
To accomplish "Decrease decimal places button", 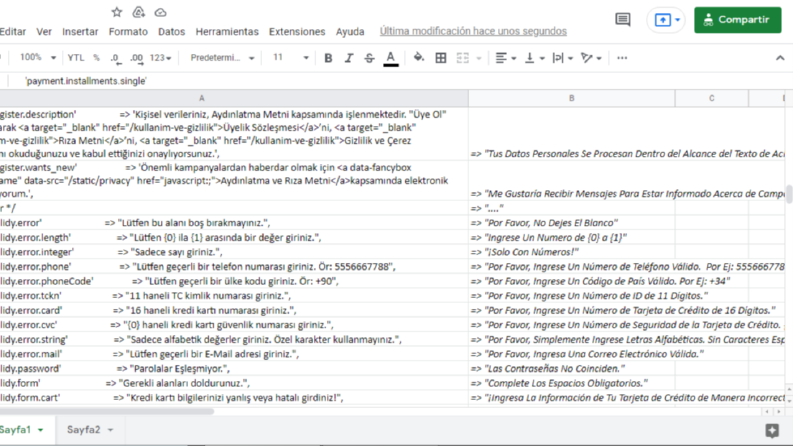I will pyautogui.click(x=115, y=58).
